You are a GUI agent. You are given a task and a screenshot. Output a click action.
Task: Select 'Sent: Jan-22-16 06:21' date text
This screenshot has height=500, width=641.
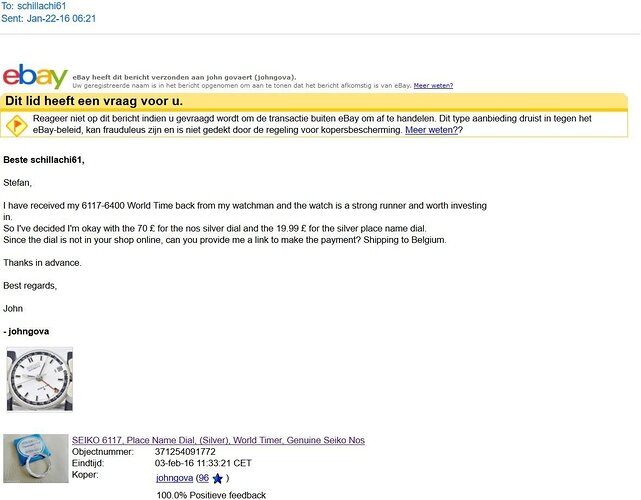(49, 18)
